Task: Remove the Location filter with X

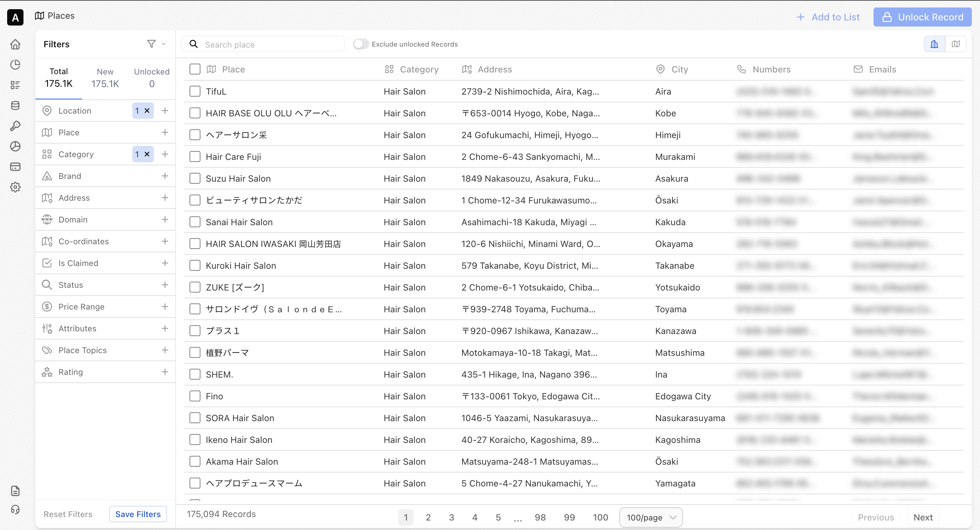Action: [147, 111]
